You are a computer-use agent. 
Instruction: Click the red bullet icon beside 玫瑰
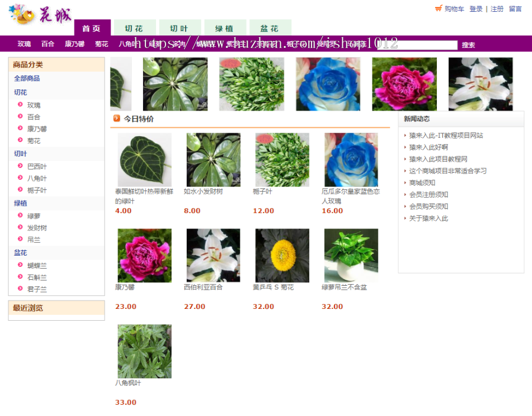tap(20, 105)
